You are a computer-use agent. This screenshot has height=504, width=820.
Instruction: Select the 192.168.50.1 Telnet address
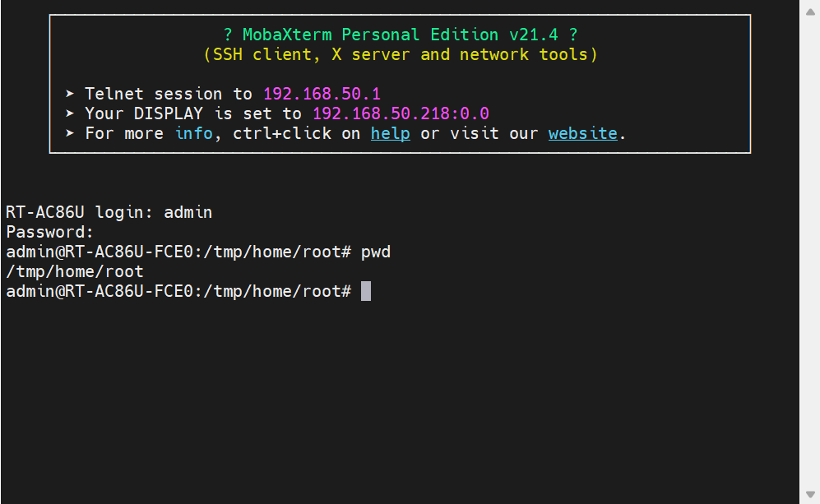click(322, 94)
